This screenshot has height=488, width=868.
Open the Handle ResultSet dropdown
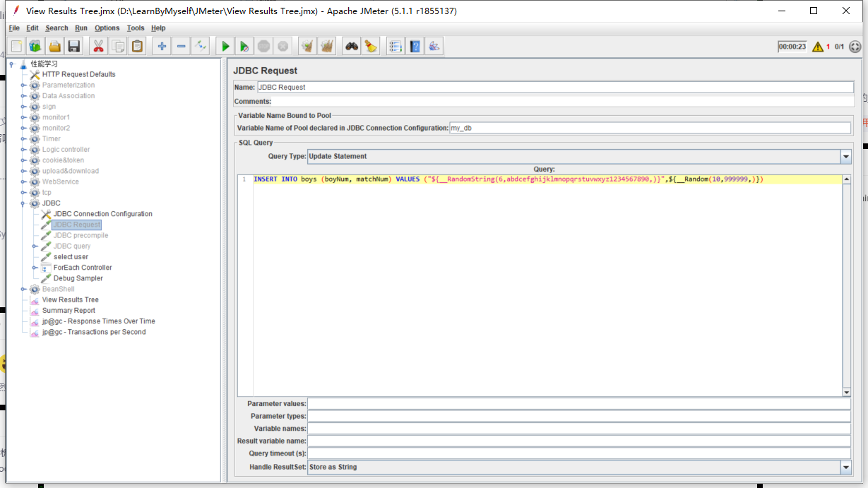click(845, 467)
